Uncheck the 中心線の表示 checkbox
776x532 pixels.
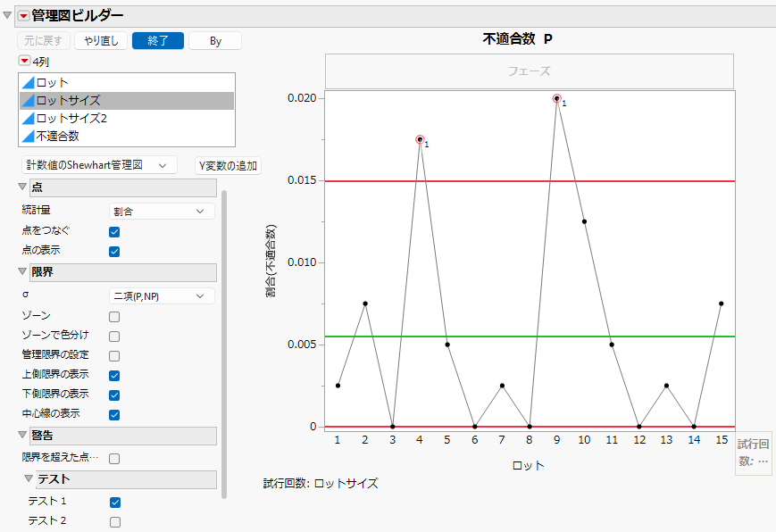[114, 415]
